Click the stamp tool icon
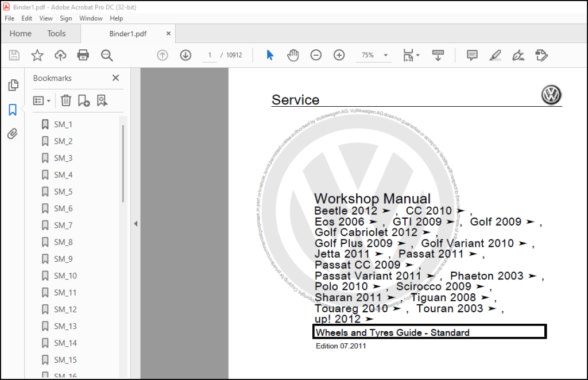 click(541, 56)
